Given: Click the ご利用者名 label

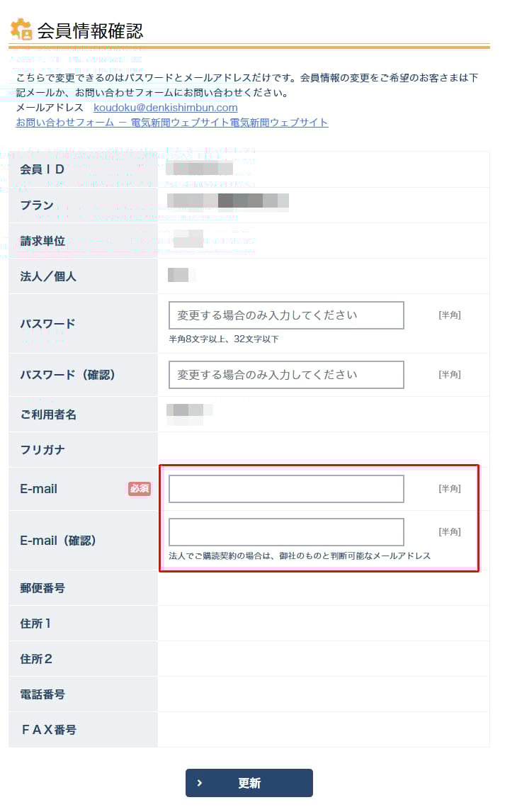Looking at the screenshot, I should (x=48, y=415).
